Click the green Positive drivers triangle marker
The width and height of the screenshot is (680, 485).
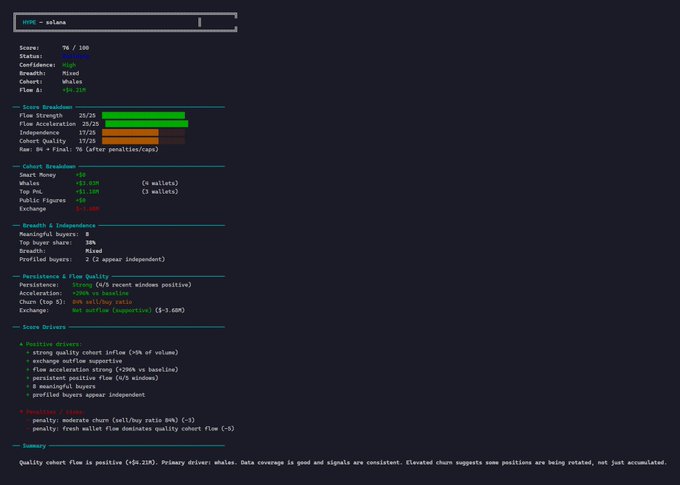21,344
